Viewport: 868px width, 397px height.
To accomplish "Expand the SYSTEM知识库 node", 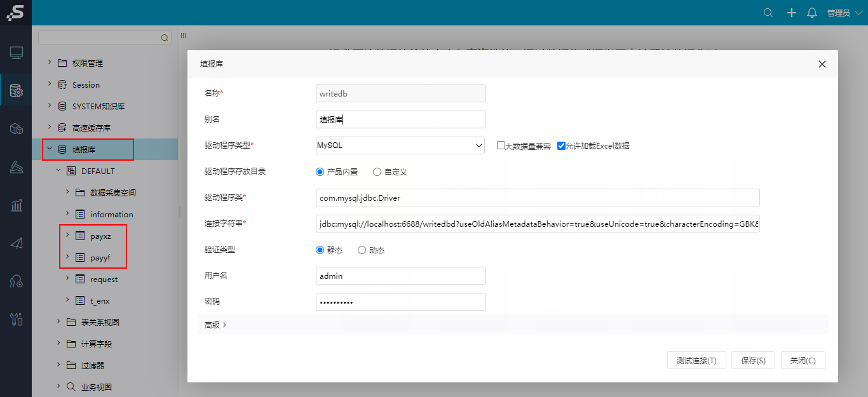I will point(50,106).
